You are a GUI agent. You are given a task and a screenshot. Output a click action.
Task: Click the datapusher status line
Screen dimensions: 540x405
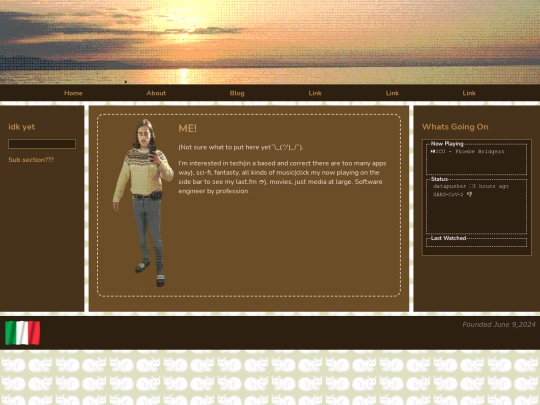click(471, 186)
